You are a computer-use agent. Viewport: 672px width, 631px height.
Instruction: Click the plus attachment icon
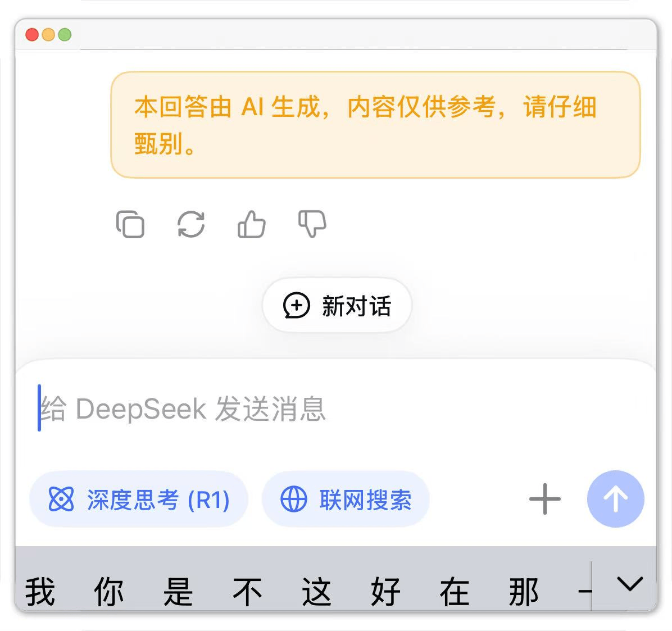tap(544, 499)
